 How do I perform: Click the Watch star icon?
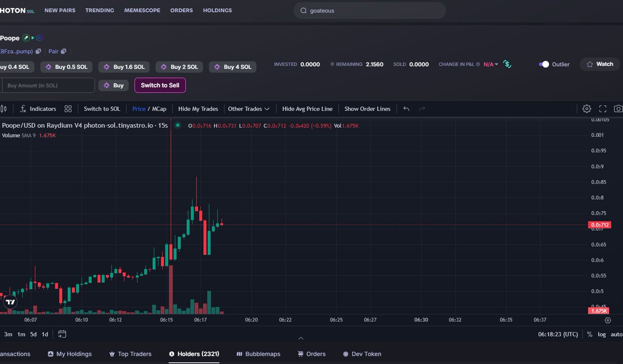click(590, 64)
